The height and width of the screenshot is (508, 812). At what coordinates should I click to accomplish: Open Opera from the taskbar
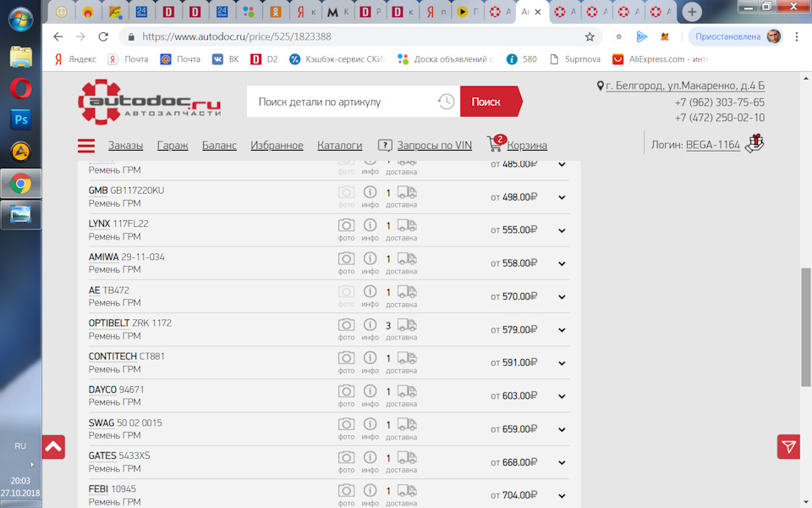[20, 88]
